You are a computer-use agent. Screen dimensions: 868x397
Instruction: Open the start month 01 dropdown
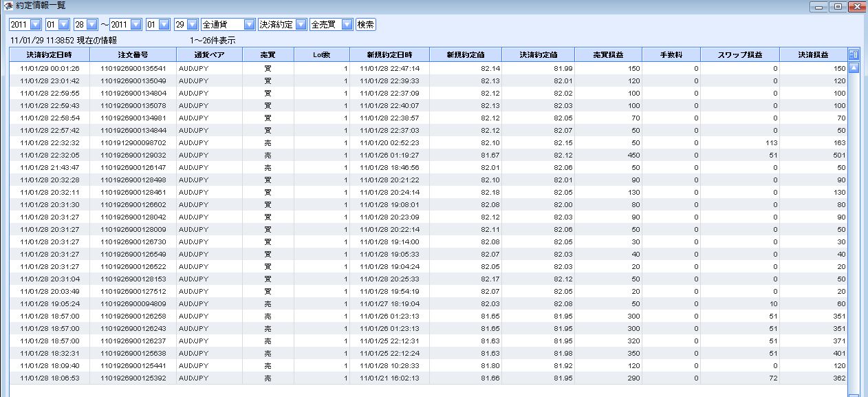63,24
